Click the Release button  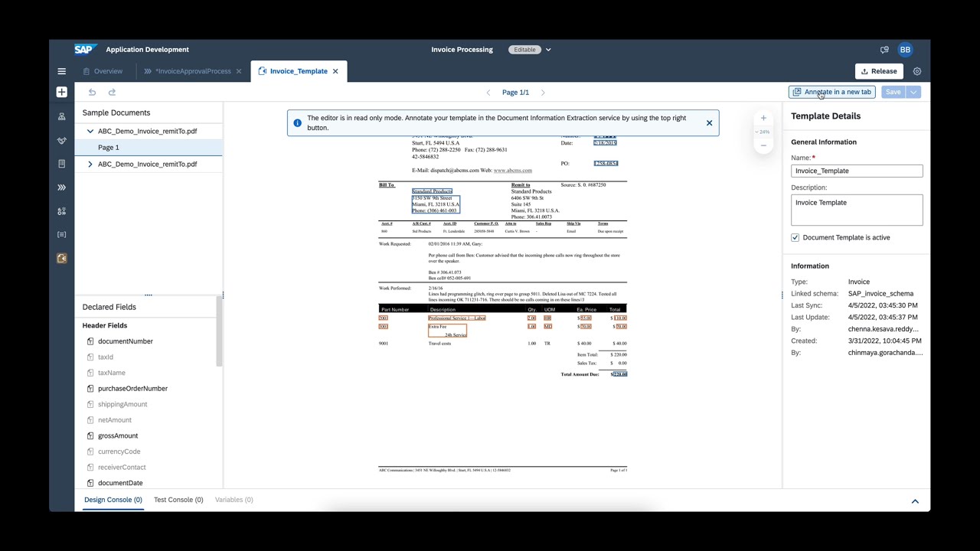[879, 71]
